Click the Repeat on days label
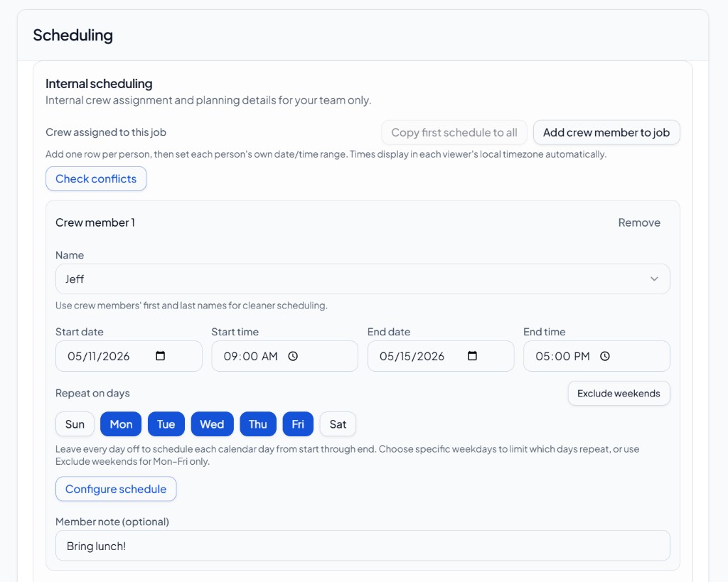 point(92,394)
